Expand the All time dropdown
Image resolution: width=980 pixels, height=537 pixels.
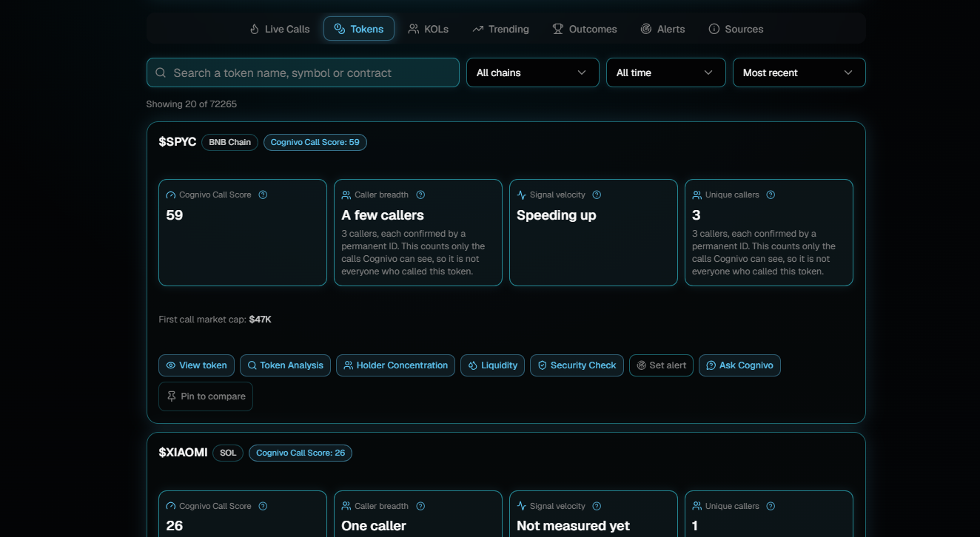click(666, 72)
